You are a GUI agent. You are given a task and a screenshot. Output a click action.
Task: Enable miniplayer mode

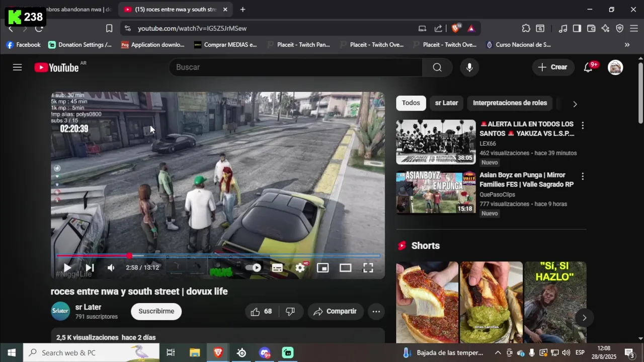point(323,268)
